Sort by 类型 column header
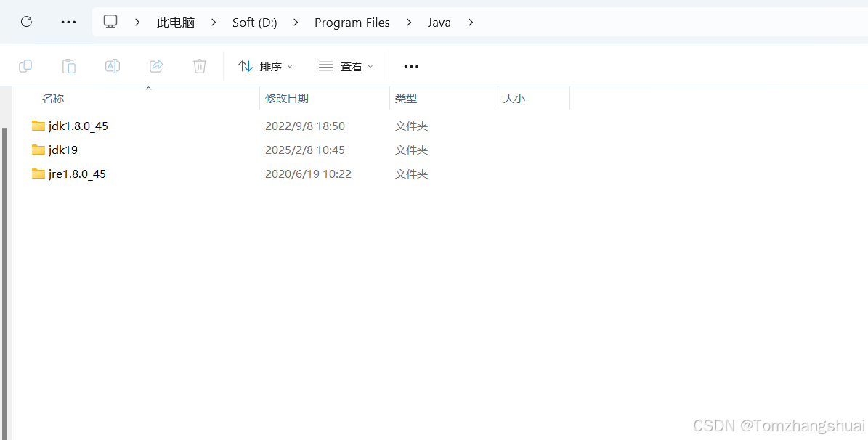The image size is (868, 440). point(406,97)
